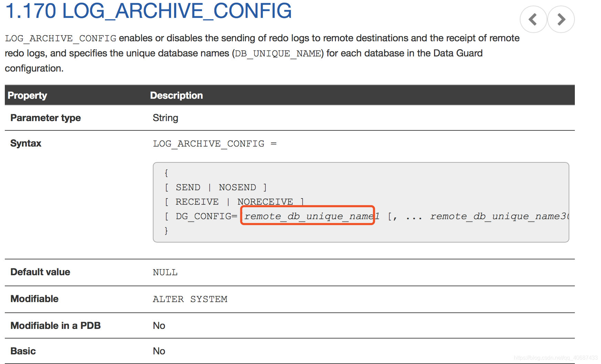
Task: Select the ALTER SYSTEM value text
Action: point(190,299)
